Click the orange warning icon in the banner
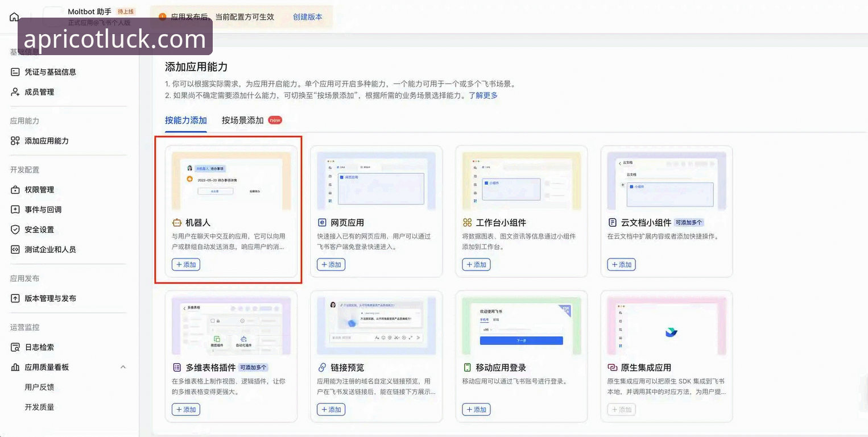 (x=163, y=17)
